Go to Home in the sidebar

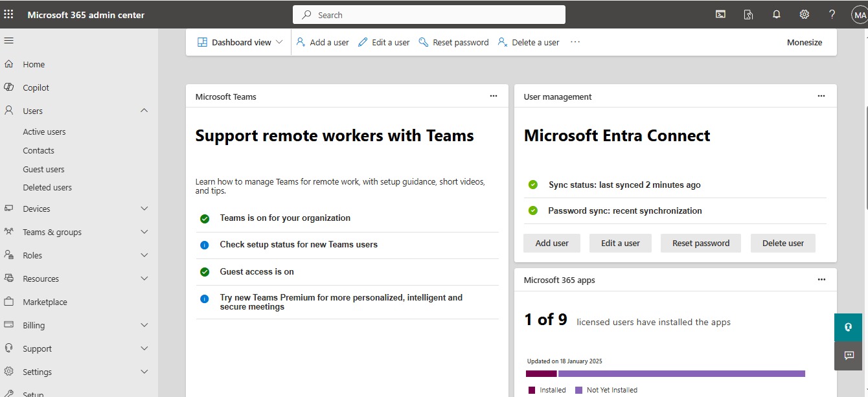[x=34, y=65]
